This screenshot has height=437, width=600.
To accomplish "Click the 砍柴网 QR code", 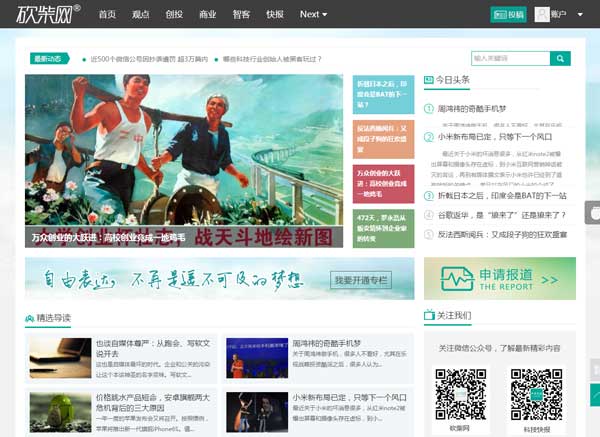I will coord(461,395).
